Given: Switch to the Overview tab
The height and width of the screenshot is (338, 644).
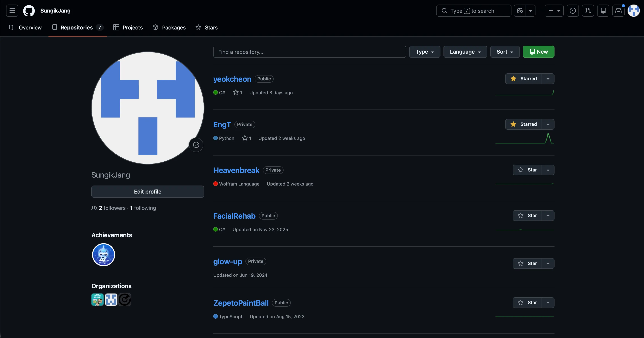Looking at the screenshot, I should [26, 27].
